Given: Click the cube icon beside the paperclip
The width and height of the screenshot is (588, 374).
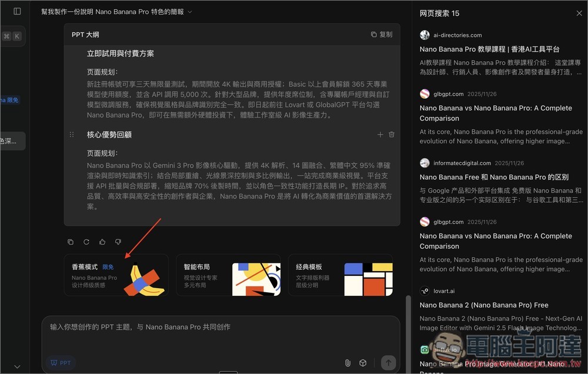Looking at the screenshot, I should (363, 363).
